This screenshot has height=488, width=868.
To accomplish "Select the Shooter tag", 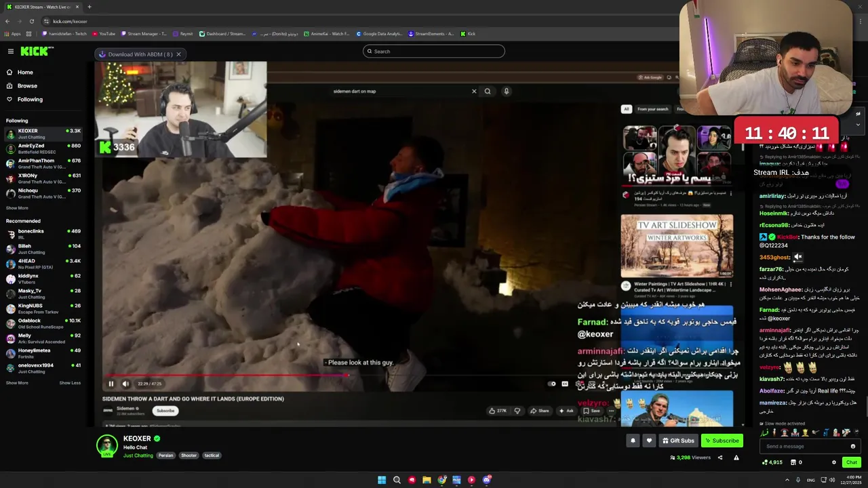I will pos(189,455).
